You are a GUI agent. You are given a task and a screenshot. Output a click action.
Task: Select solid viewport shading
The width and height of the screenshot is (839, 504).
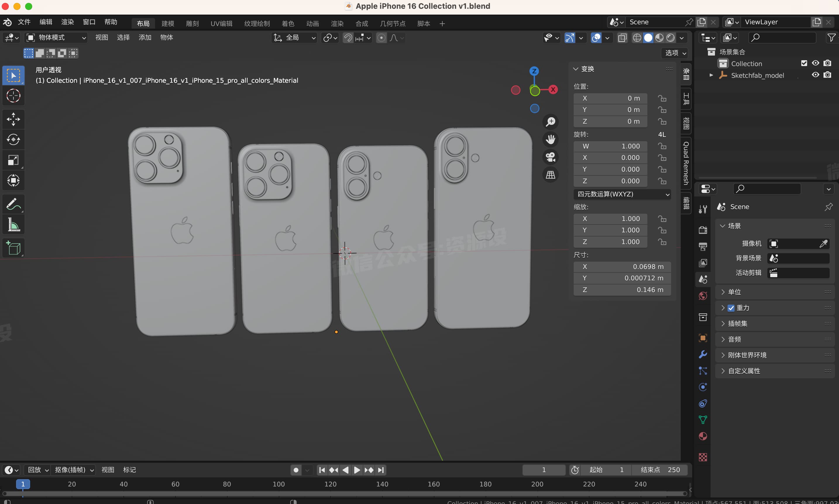point(648,38)
